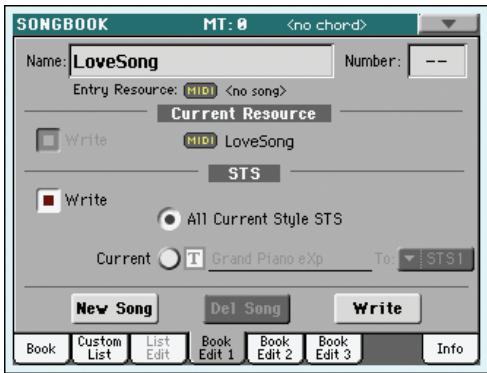
Task: Click MIDI icon beside LoveSong under Current Resource
Action: pos(200,140)
